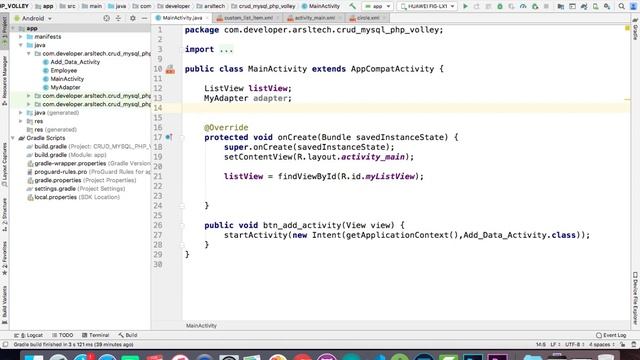This screenshot has width=640, height=360.
Task: Open the profiler gauge icon in toolbar
Action: (x=523, y=6)
